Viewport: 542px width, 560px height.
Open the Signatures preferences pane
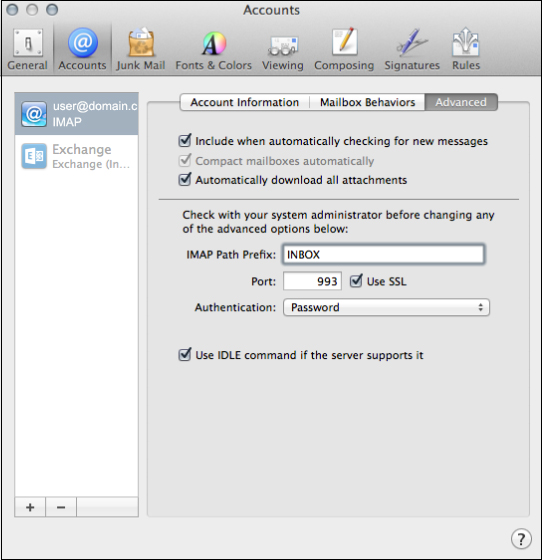[x=412, y=49]
